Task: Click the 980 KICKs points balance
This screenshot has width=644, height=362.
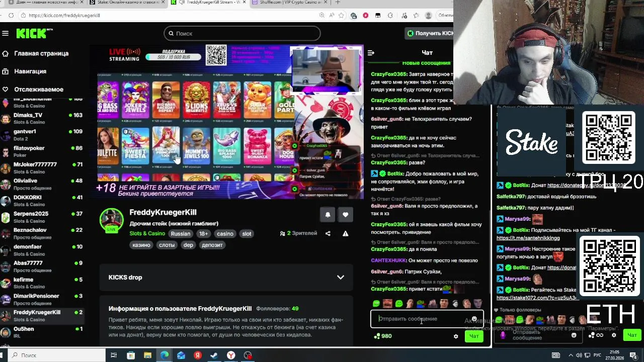Action: tap(382, 336)
